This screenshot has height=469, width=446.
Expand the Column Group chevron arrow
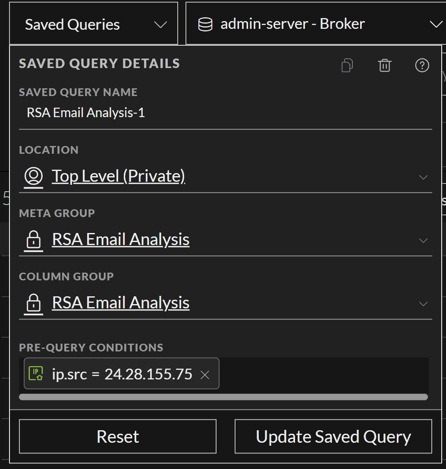pyautogui.click(x=423, y=304)
